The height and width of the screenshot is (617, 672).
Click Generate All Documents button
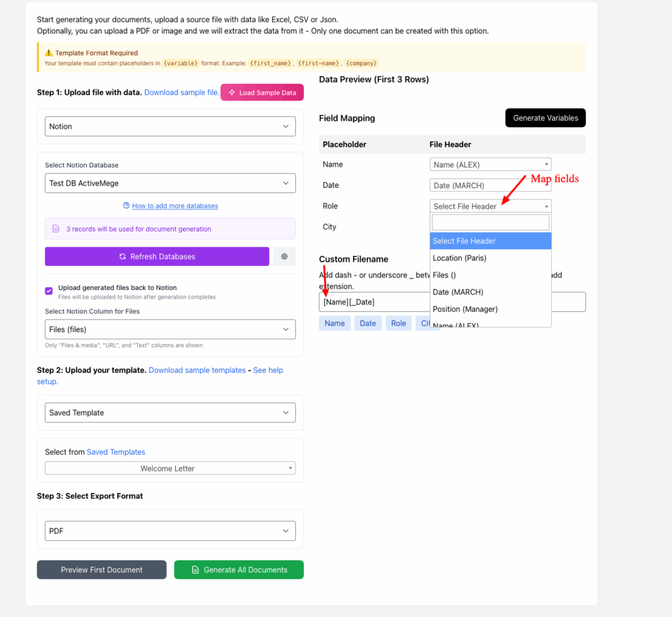pos(239,570)
